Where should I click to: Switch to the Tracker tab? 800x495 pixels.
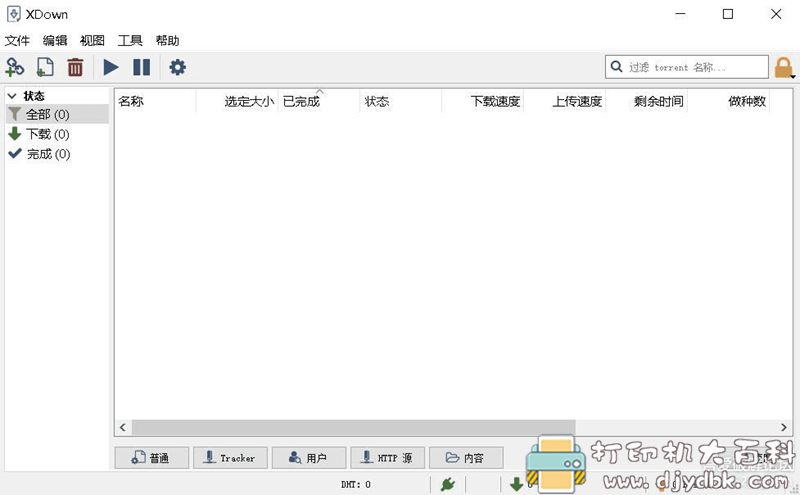point(230,458)
